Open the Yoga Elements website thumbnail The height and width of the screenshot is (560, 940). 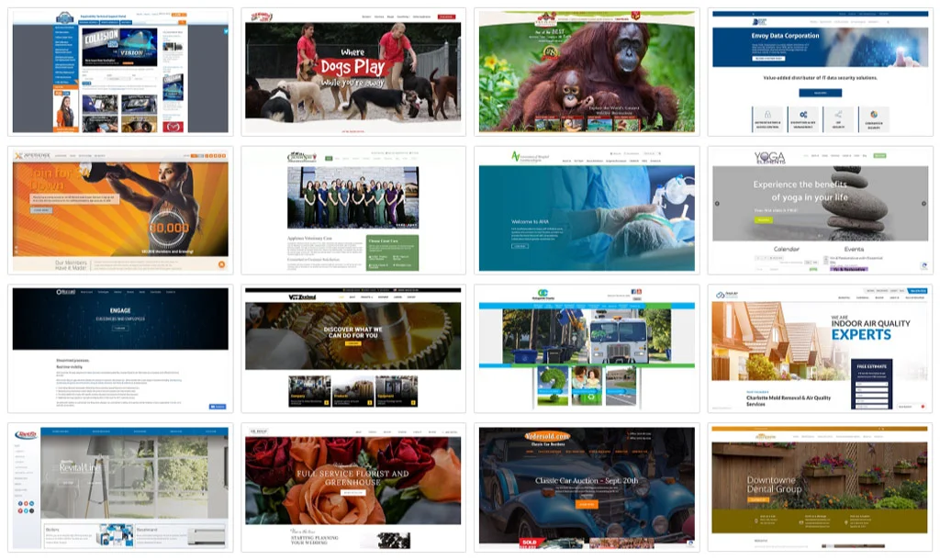click(820, 210)
